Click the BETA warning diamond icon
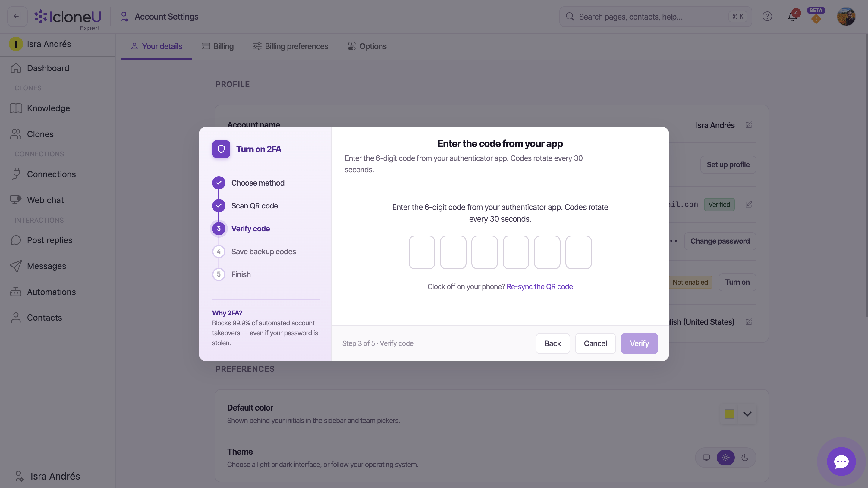 (x=816, y=19)
